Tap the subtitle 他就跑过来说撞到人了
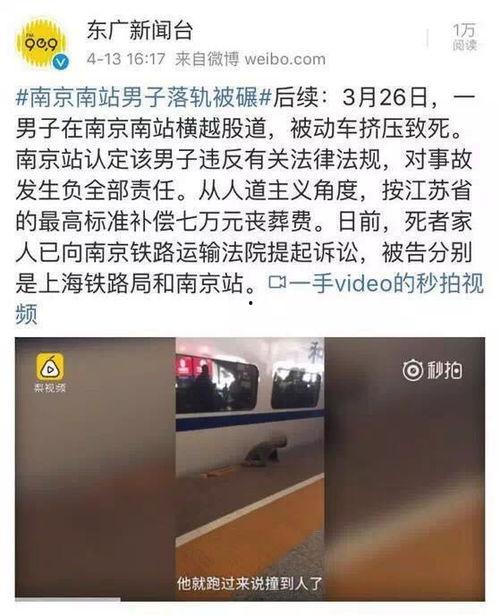 (250, 583)
